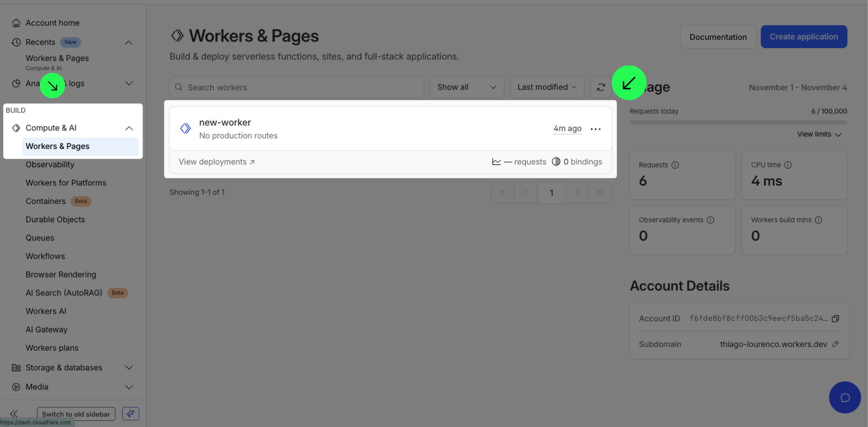Open AI Search (AutoRAG)
This screenshot has height=427, width=868.
point(64,293)
